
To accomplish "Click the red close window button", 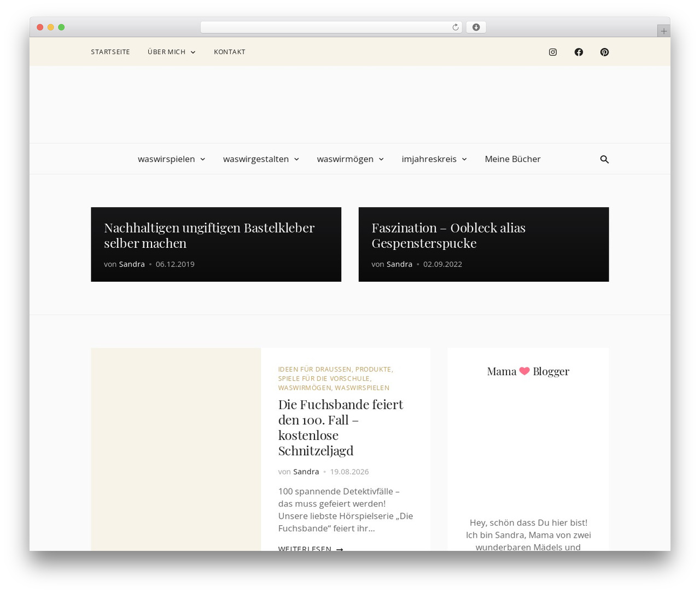I will pyautogui.click(x=40, y=27).
